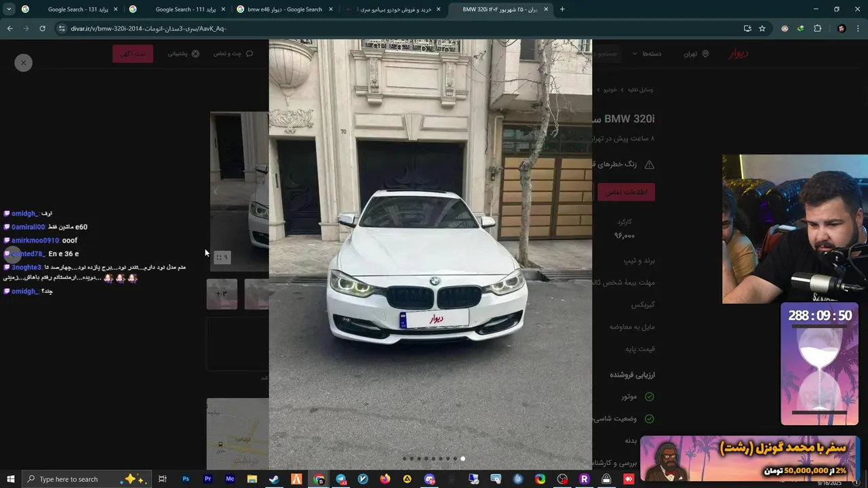Viewport: 868px width, 488px height.
Task: Click the amirkmoo0910 chat username
Action: point(35,241)
